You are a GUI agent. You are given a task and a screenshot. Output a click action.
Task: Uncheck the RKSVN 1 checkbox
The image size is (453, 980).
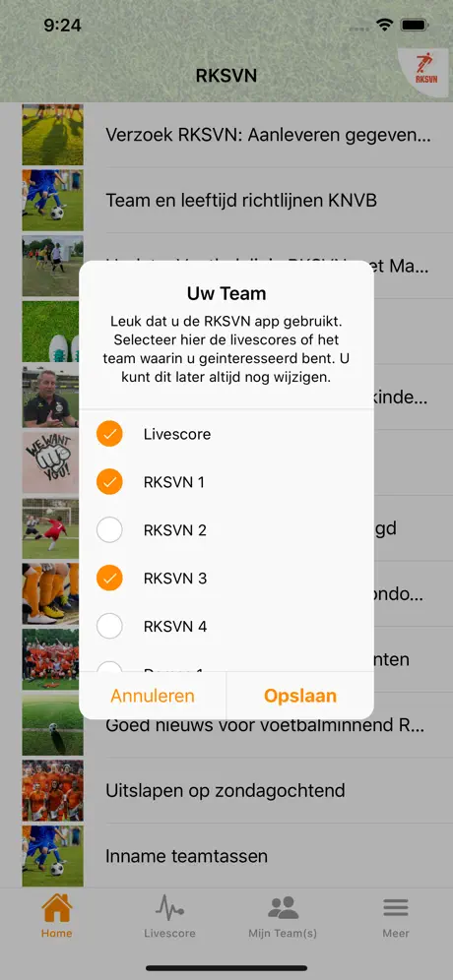click(109, 482)
